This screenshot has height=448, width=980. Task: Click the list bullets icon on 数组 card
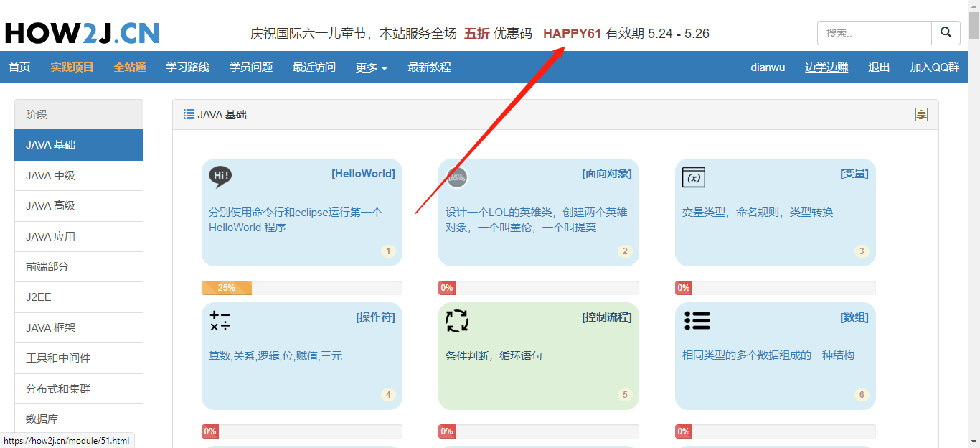(697, 320)
